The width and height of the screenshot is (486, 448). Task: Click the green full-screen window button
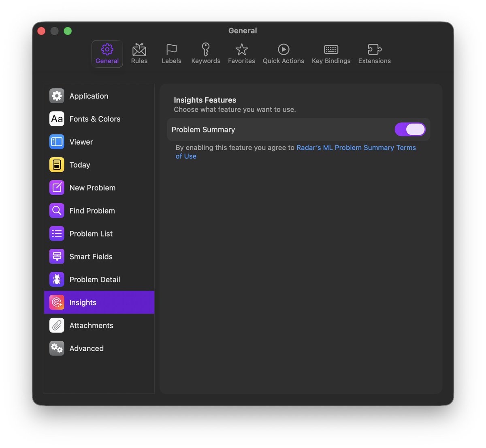coord(68,31)
